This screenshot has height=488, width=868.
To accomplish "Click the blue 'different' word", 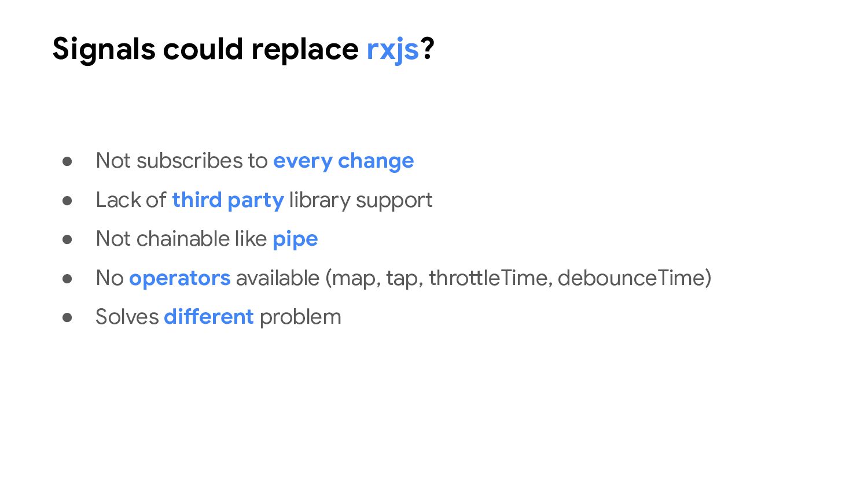I will (208, 317).
